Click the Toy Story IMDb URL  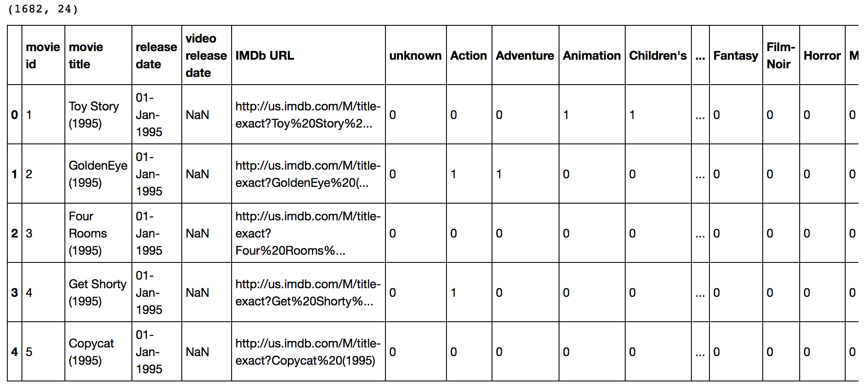pyautogui.click(x=308, y=115)
